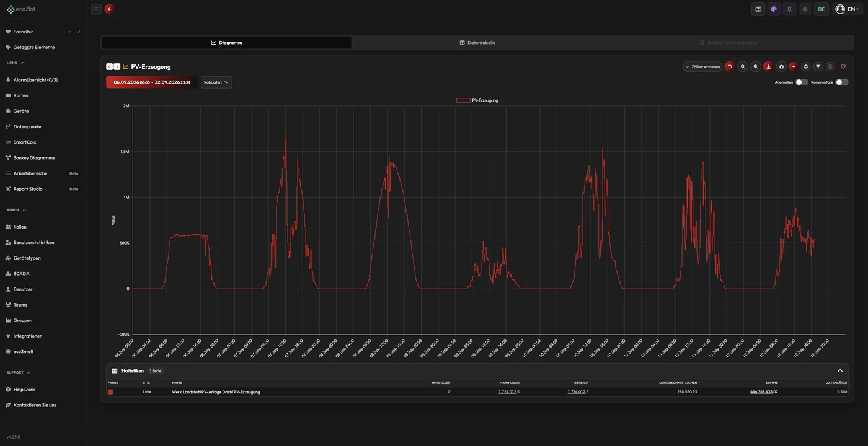
Task: Take a chart snapshot with camera icon
Action: tap(781, 66)
